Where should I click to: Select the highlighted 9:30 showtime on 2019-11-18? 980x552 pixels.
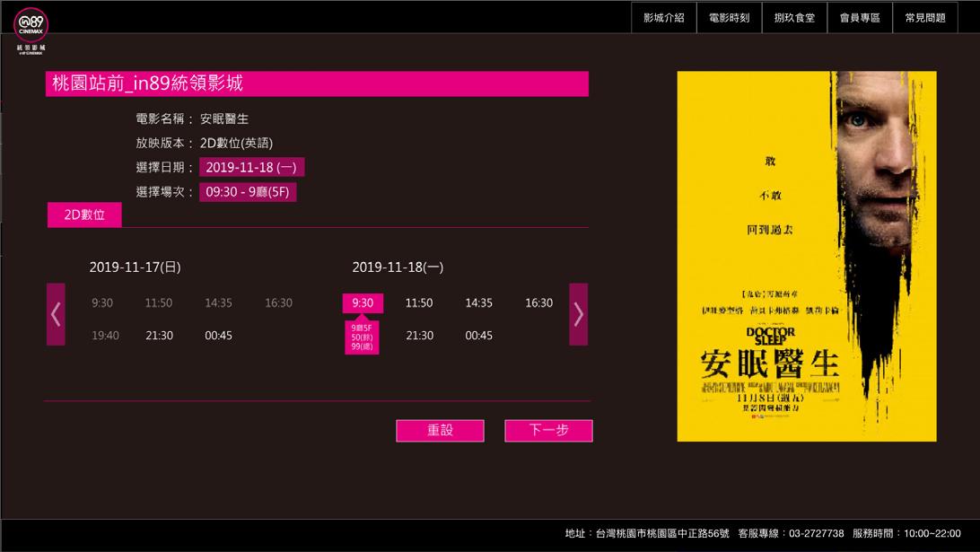pyautogui.click(x=363, y=303)
